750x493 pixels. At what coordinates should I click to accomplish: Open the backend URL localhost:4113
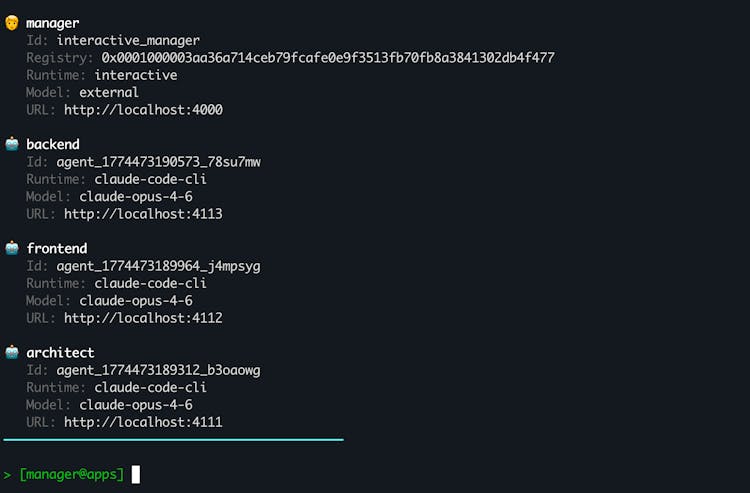[143, 214]
